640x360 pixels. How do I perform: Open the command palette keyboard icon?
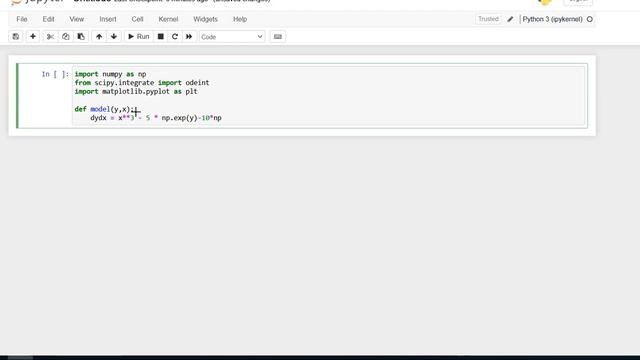click(278, 37)
